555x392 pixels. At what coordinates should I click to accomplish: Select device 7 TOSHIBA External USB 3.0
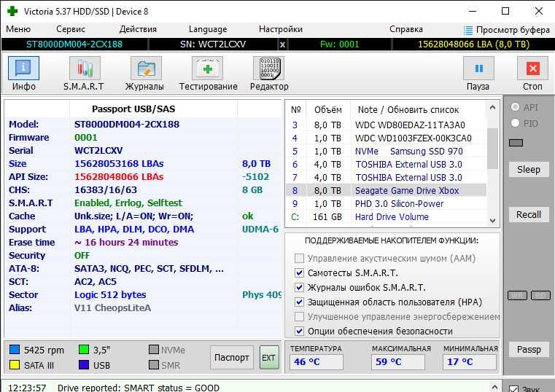[x=386, y=178]
